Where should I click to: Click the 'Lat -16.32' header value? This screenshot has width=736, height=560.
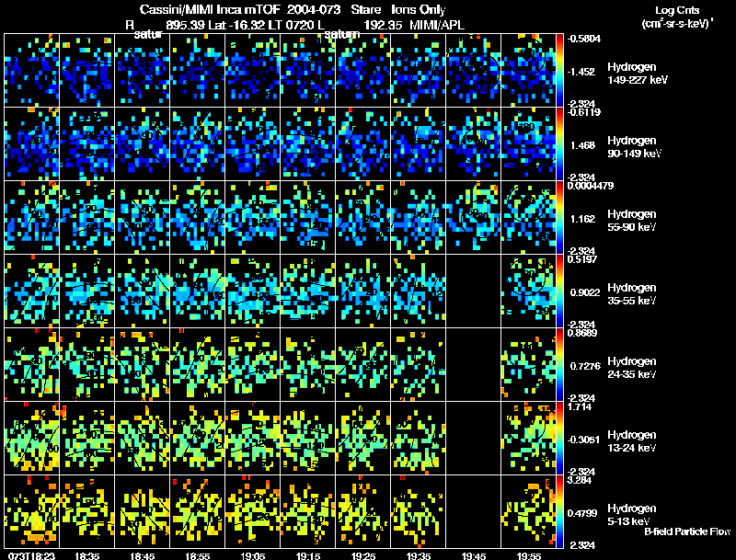(x=237, y=25)
